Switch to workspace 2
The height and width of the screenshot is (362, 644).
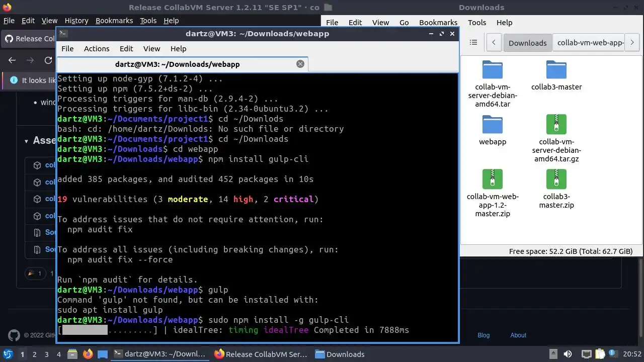pyautogui.click(x=34, y=354)
